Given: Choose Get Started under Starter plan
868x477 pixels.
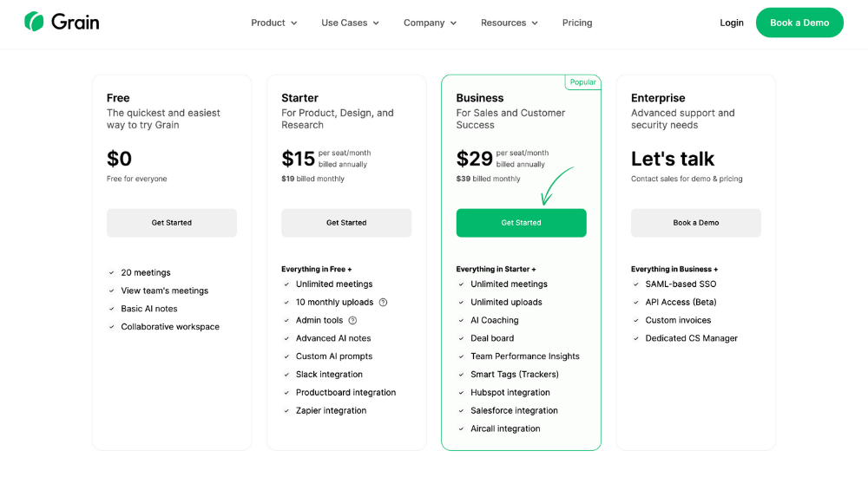Looking at the screenshot, I should tap(346, 223).
